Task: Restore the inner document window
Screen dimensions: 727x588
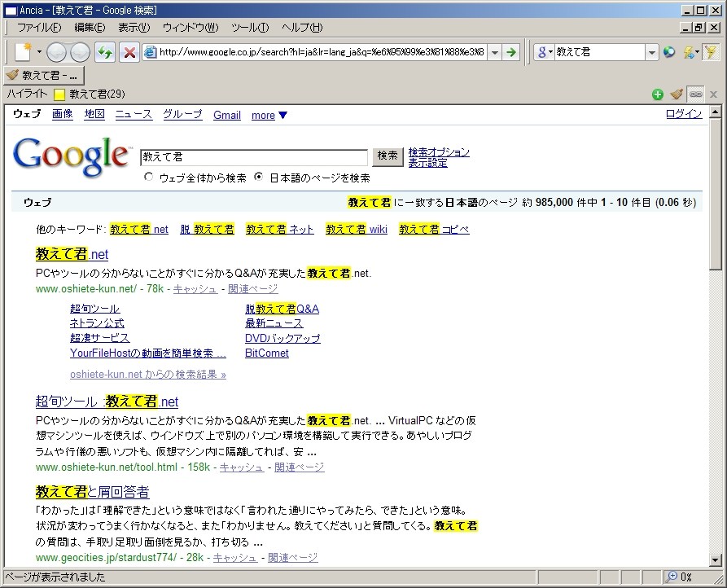Action: (699, 28)
